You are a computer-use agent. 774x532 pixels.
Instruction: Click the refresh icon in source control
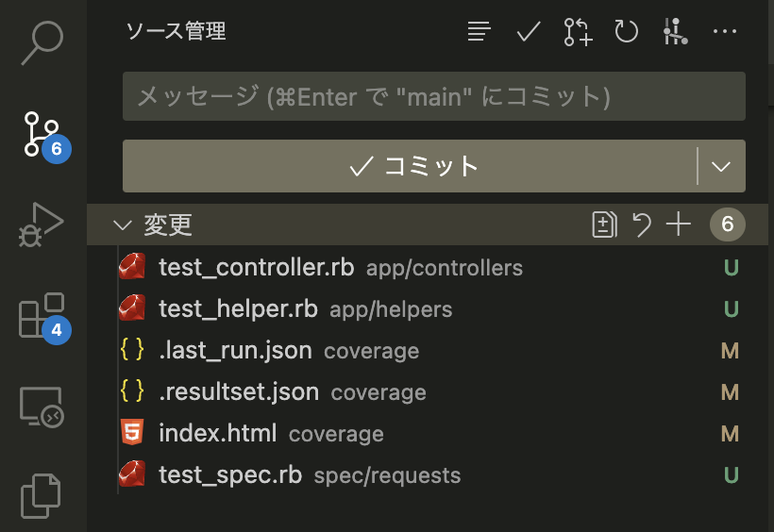627,31
